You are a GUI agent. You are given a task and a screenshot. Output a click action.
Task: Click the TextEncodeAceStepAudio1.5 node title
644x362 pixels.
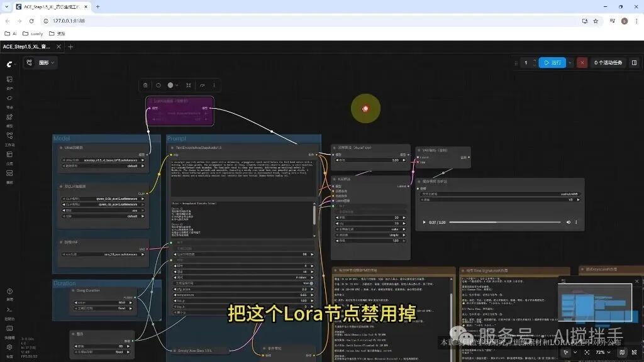click(x=198, y=148)
